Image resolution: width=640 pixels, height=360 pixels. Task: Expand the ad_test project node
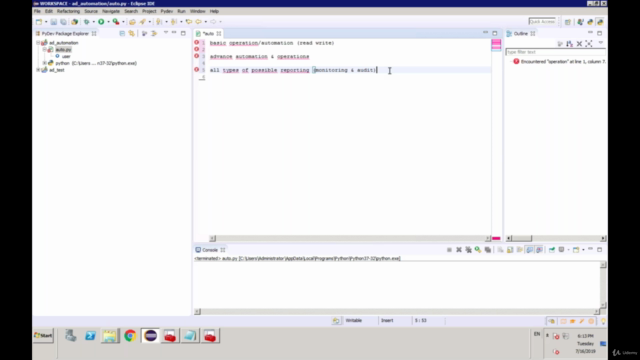click(x=38, y=70)
